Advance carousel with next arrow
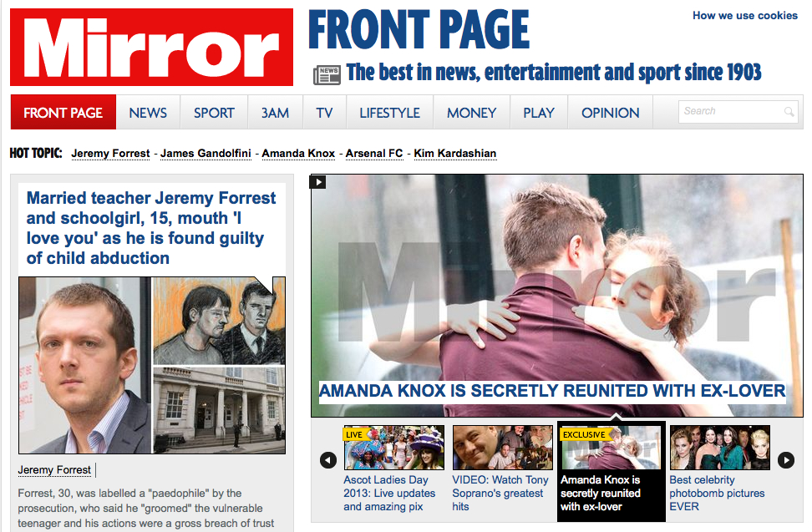 tap(786, 459)
